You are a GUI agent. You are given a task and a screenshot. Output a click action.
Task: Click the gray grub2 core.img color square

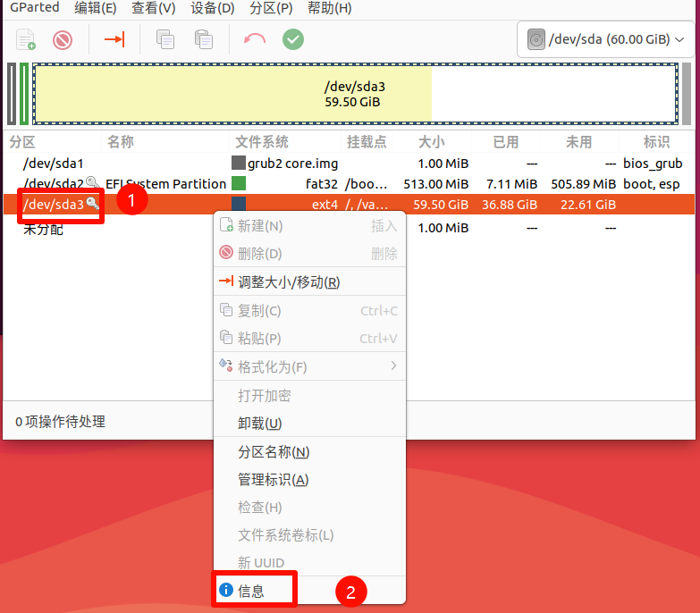pyautogui.click(x=239, y=163)
